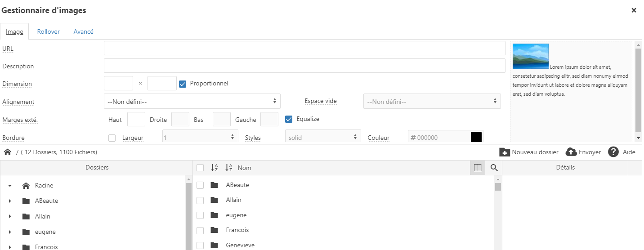Click the Envoyer cloud upload icon
Viewport: 644px width, 250px height.
point(571,152)
